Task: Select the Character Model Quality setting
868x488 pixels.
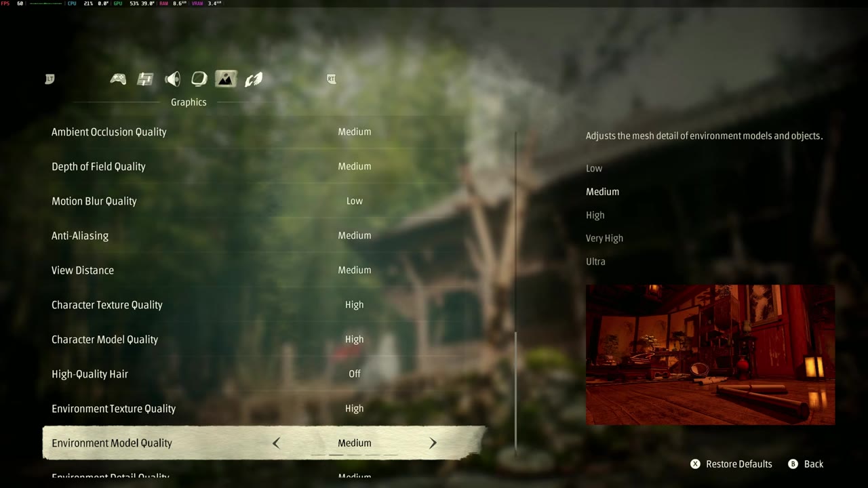Action: 264,340
